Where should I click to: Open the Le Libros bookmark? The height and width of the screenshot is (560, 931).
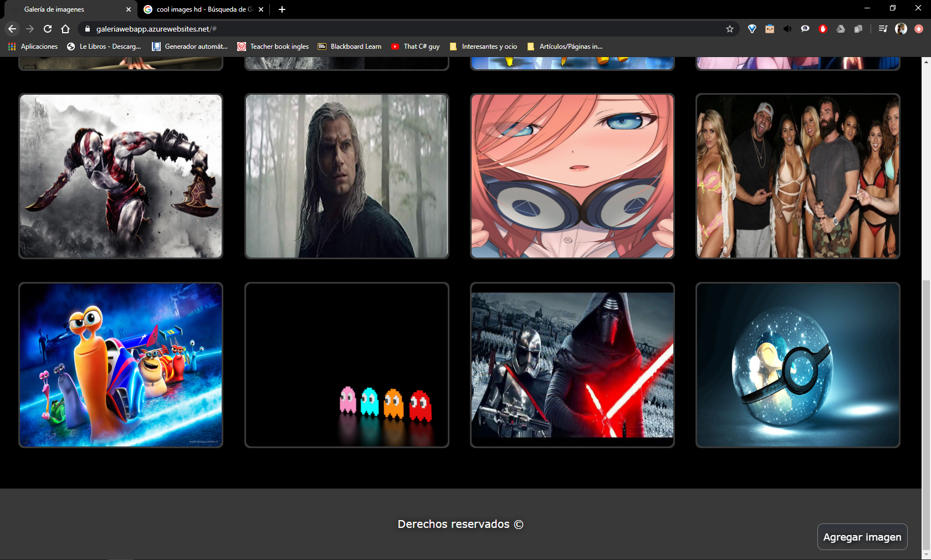(x=104, y=47)
